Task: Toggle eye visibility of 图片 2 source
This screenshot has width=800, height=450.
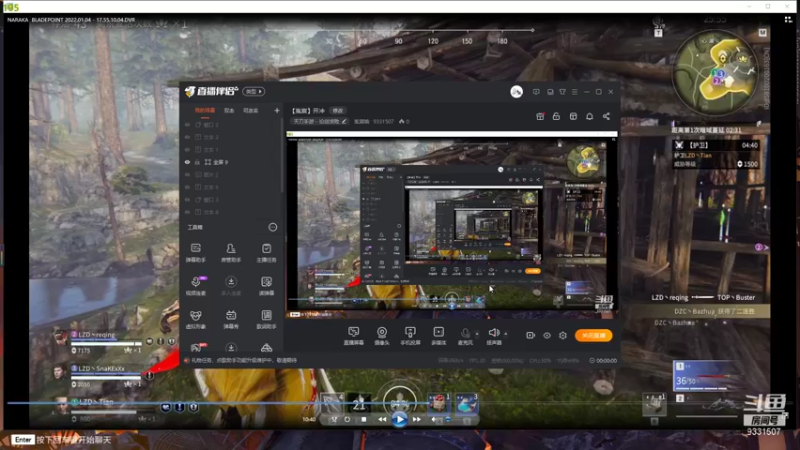Action: tap(187, 174)
